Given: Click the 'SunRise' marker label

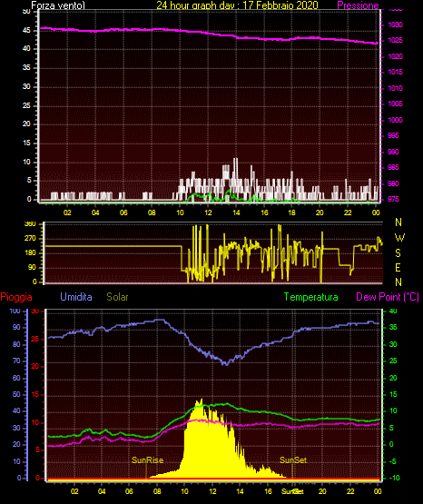Looking at the screenshot, I should click(x=147, y=460).
